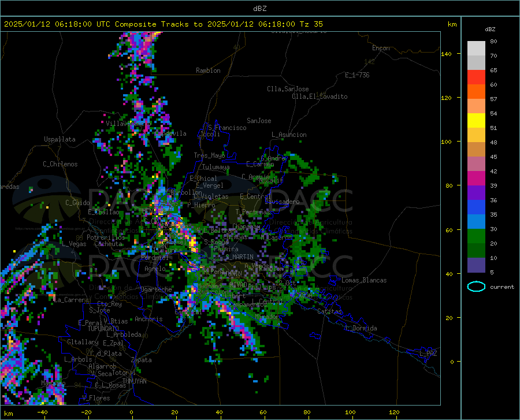The width and height of the screenshot is (520, 420).
Task: Click the L_Vegas place label
Action: 74,244
